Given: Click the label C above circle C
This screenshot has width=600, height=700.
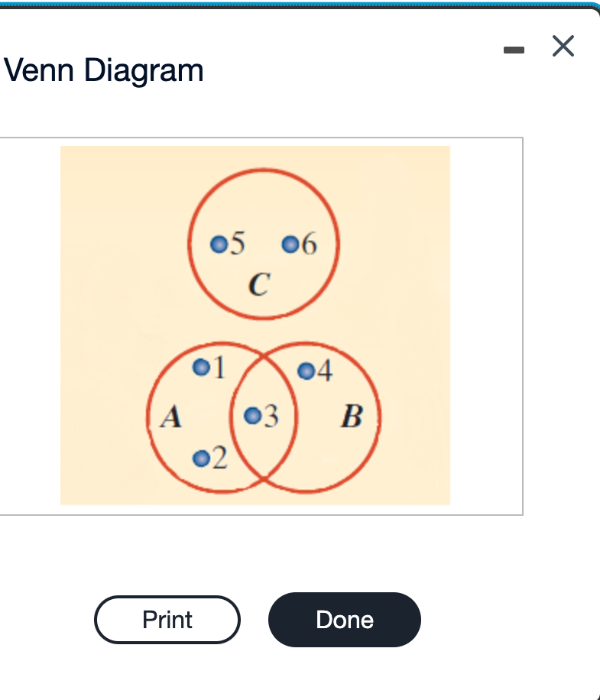Looking at the screenshot, I should [x=261, y=286].
